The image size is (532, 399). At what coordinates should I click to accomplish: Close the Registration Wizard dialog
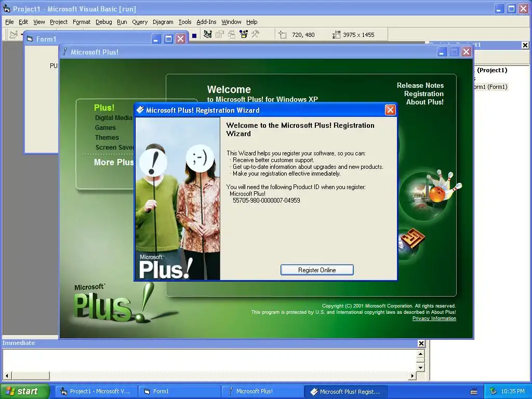pos(390,110)
